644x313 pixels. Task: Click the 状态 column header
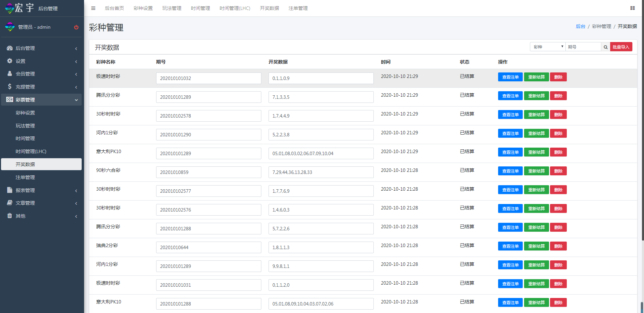(465, 62)
